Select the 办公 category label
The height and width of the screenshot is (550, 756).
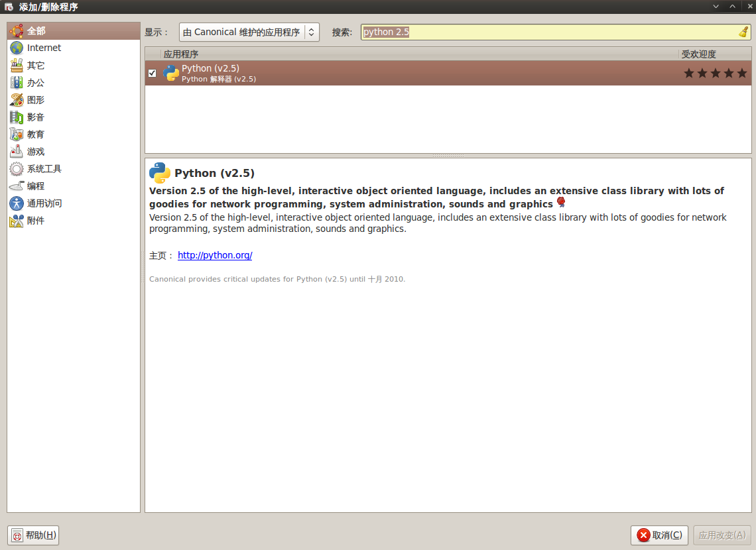coord(36,82)
